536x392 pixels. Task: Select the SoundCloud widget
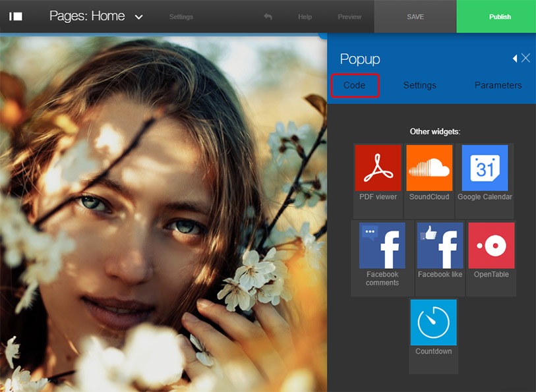tap(429, 181)
